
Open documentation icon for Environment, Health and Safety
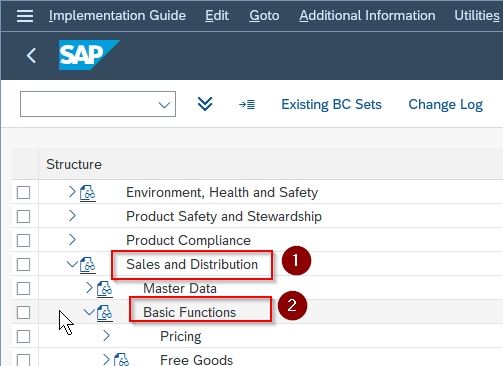pos(88,193)
